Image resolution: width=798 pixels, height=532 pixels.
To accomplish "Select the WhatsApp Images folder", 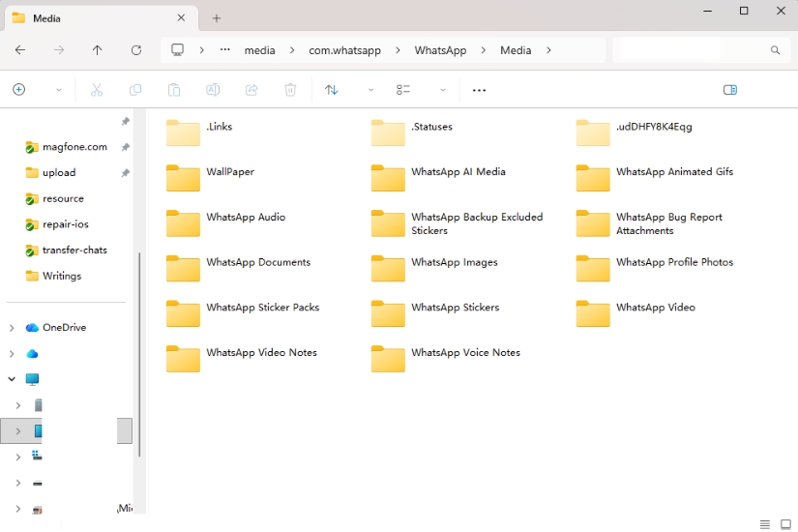I will point(454,262).
